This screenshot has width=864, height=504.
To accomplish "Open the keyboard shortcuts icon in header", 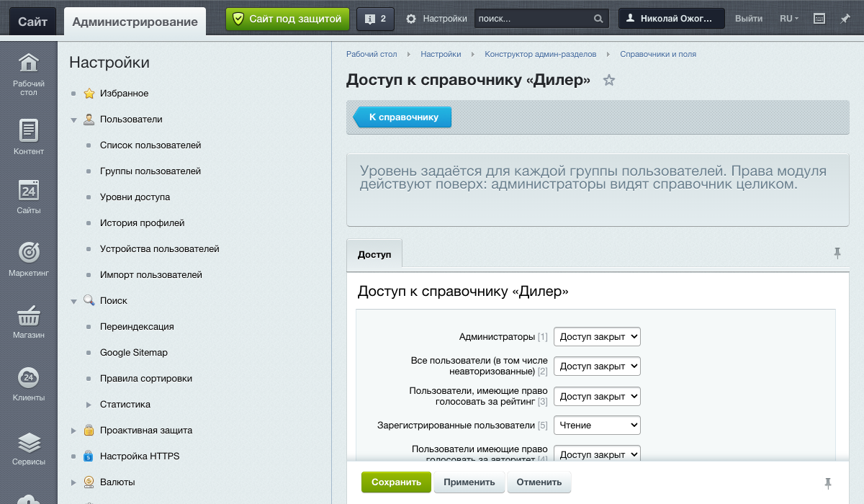I will 819,19.
